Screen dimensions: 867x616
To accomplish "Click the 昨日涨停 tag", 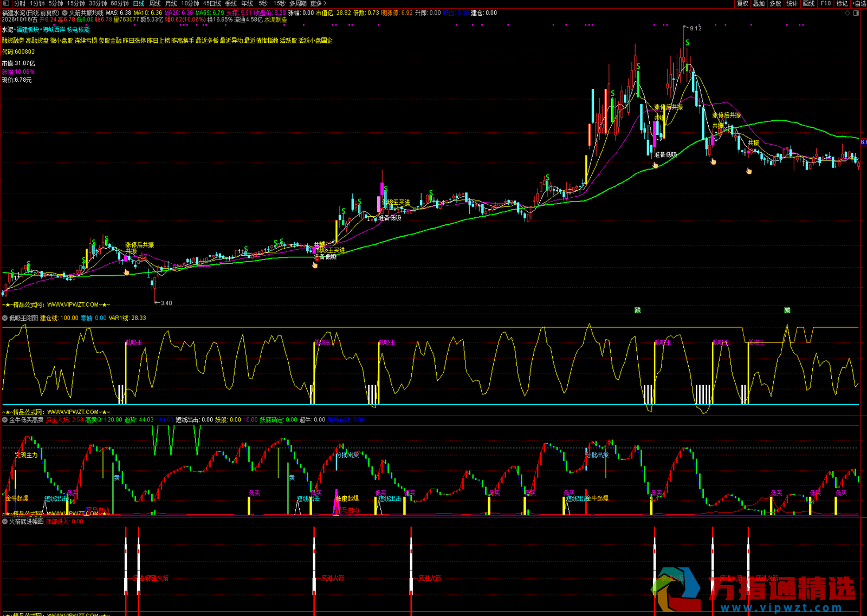I will (x=134, y=41).
